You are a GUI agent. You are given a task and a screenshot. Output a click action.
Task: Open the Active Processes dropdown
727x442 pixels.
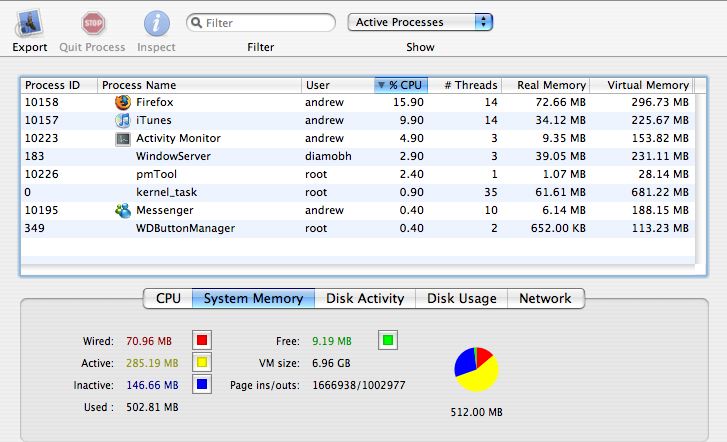pos(420,22)
